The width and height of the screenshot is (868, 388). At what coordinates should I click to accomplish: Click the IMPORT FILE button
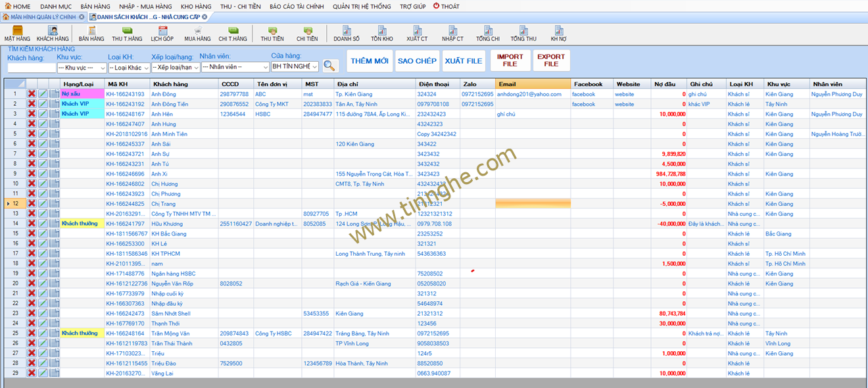pyautogui.click(x=510, y=61)
